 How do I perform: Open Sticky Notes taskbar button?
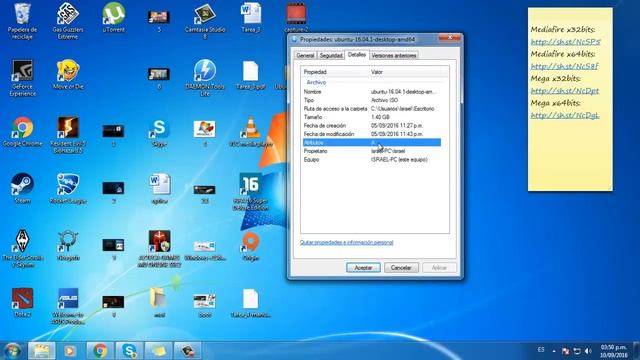(159, 351)
